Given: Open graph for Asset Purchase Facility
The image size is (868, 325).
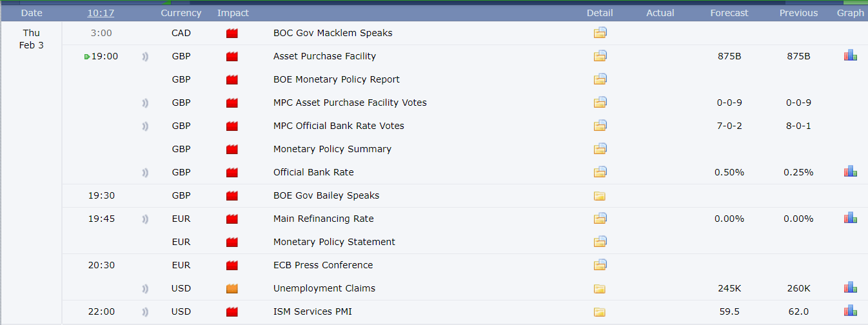Looking at the screenshot, I should click(x=850, y=56).
